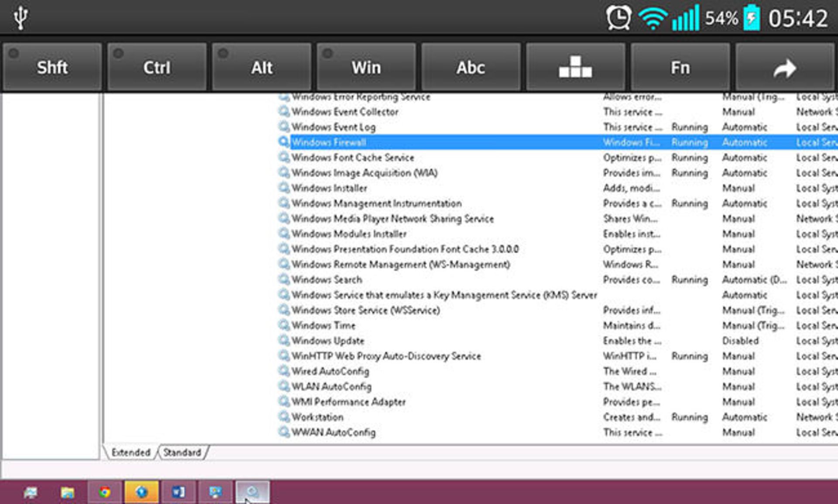838x504 pixels.
Task: Click the Disabled startup type of Windows Update
Action: click(740, 341)
